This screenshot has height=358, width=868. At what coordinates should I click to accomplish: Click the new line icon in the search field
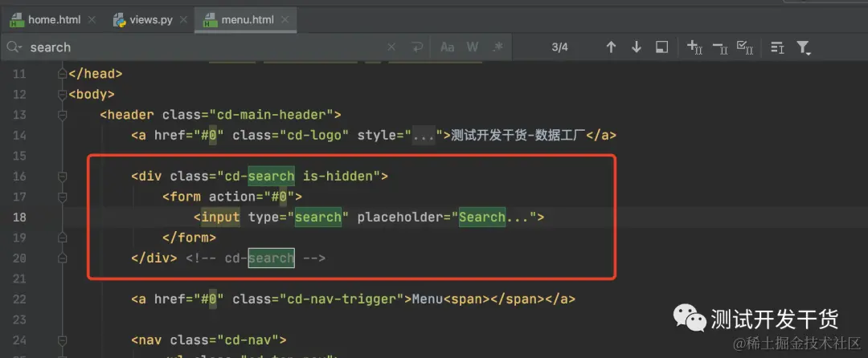(x=417, y=47)
